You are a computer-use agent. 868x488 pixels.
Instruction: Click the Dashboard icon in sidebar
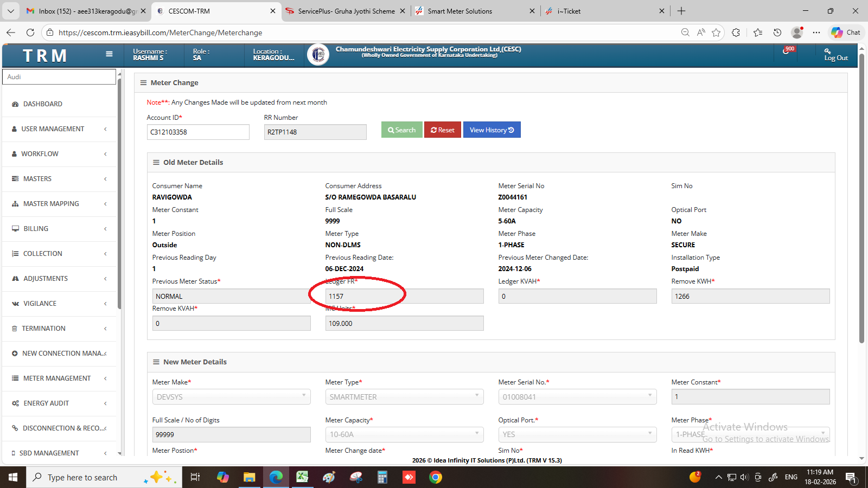[x=15, y=104]
